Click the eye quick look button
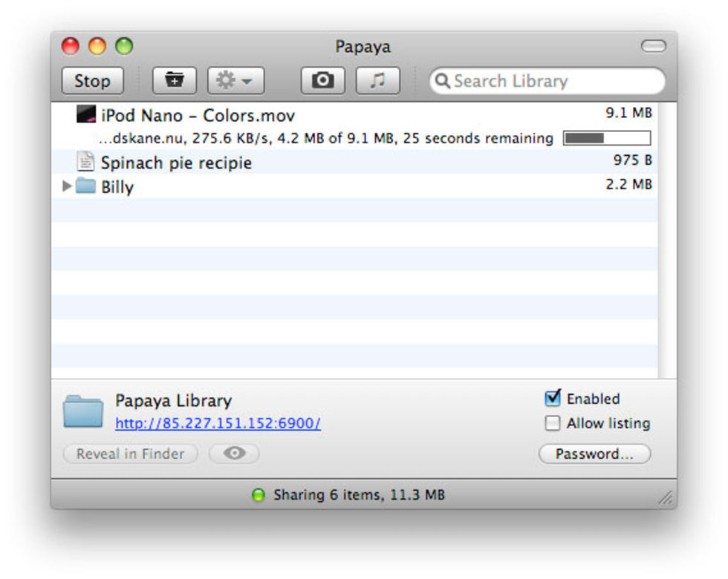The width and height of the screenshot is (728, 579). pos(234,454)
